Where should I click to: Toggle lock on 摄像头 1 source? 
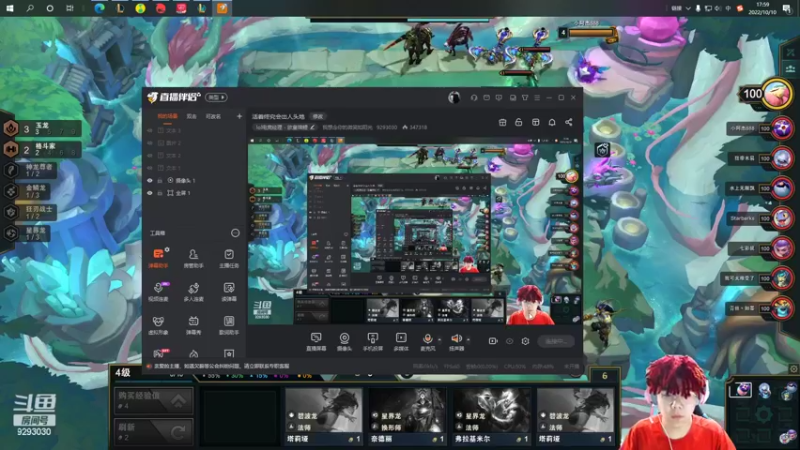(x=160, y=181)
